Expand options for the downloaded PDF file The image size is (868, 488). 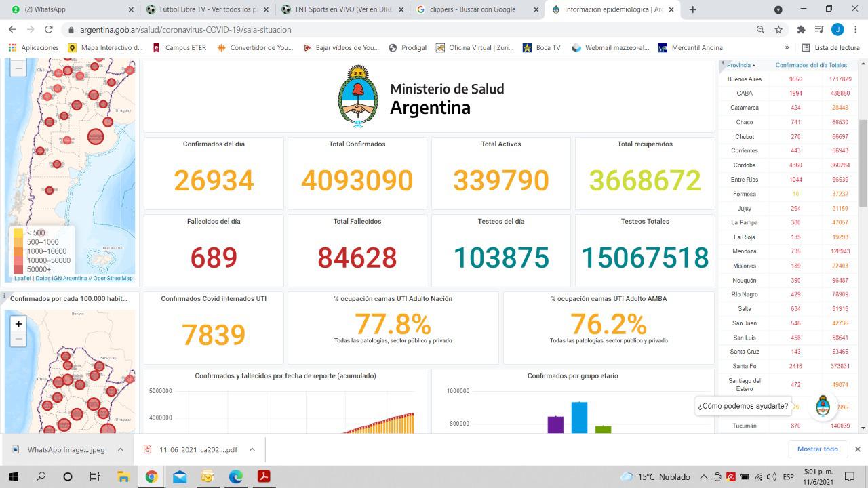(x=252, y=449)
